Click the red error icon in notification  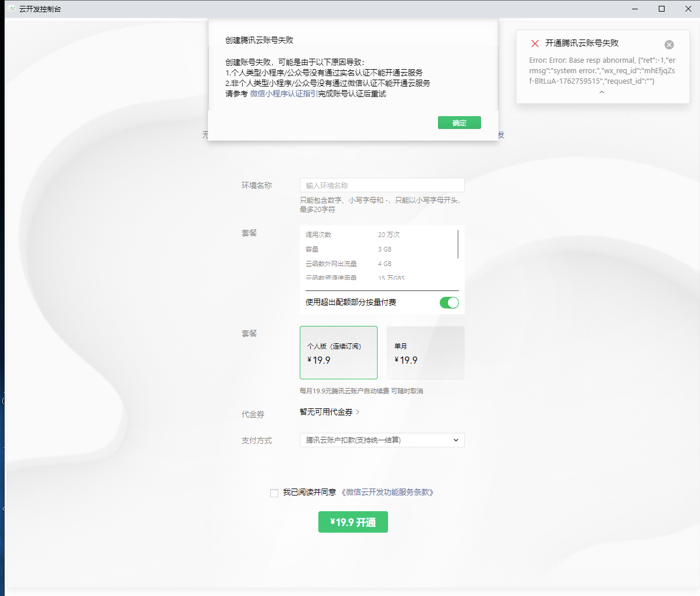click(x=535, y=44)
